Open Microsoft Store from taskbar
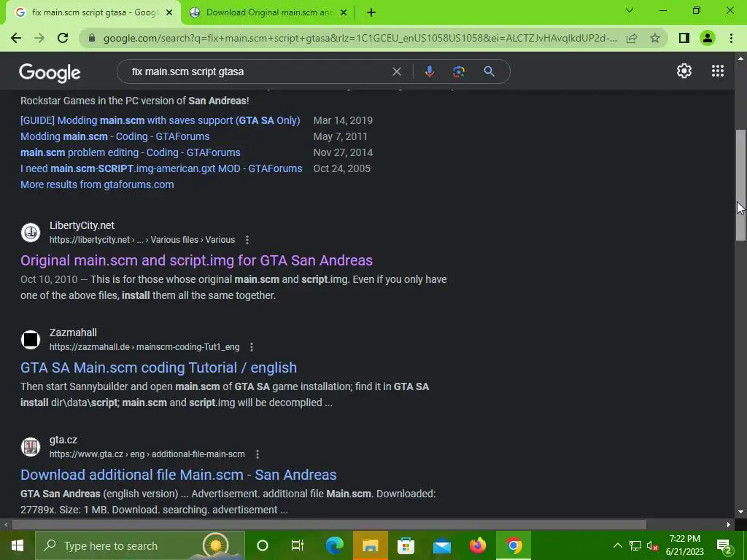The height and width of the screenshot is (560, 747). (406, 545)
